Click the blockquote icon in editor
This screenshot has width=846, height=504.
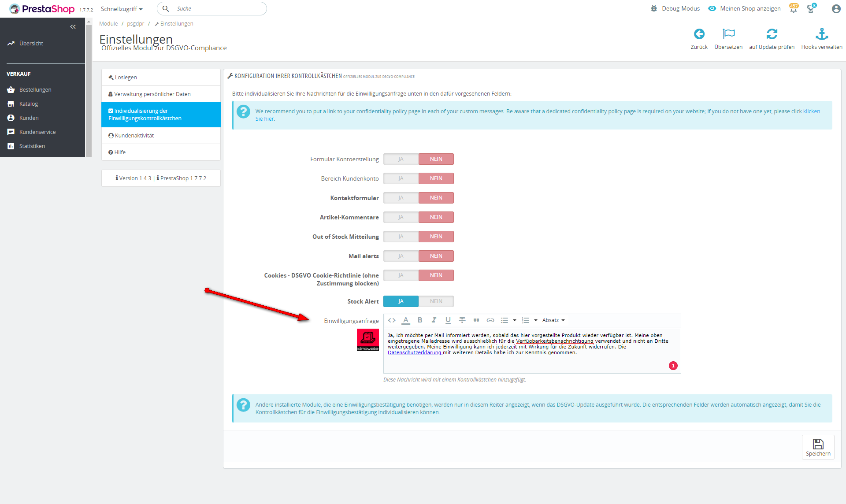(476, 320)
